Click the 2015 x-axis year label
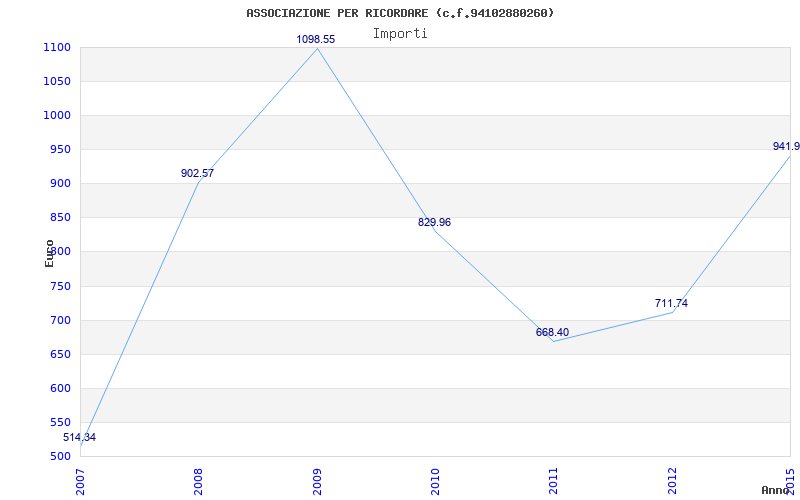The width and height of the screenshot is (800, 500). coord(790,481)
